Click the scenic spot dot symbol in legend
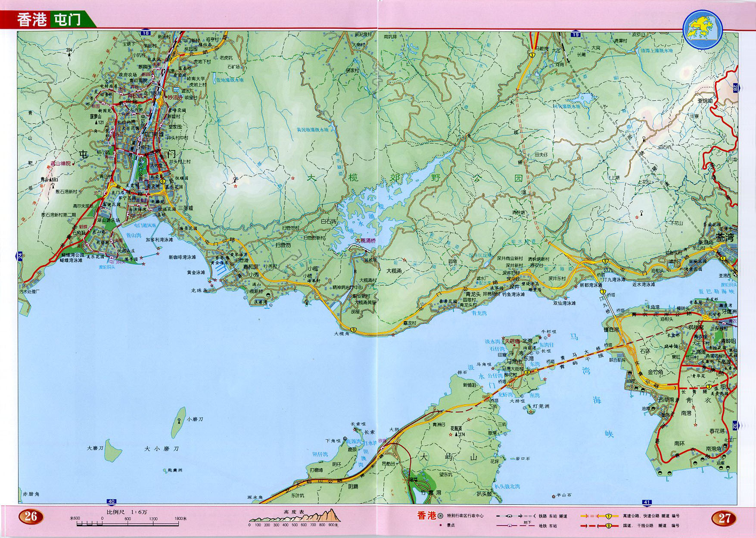The height and width of the screenshot is (538, 756). coord(440,525)
